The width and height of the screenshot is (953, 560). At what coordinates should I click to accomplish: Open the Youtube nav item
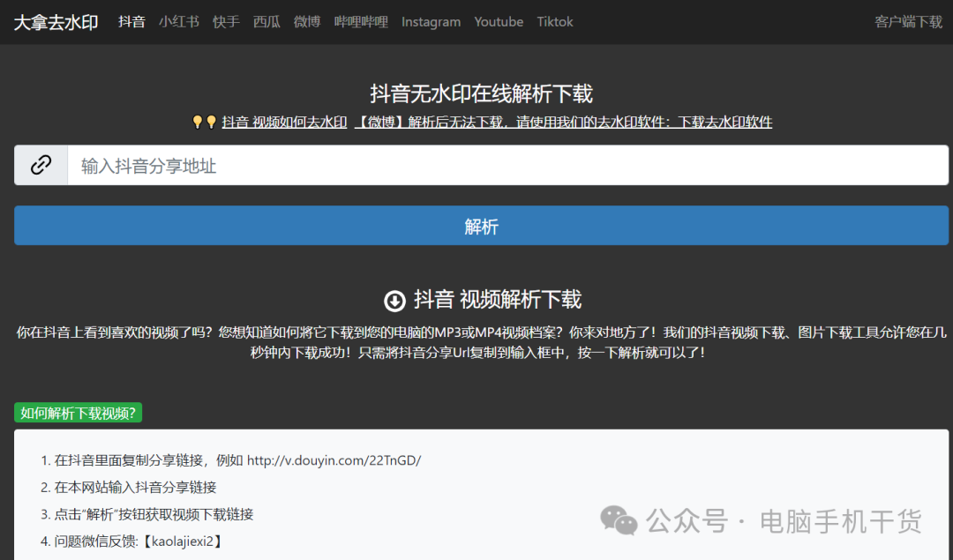click(499, 22)
